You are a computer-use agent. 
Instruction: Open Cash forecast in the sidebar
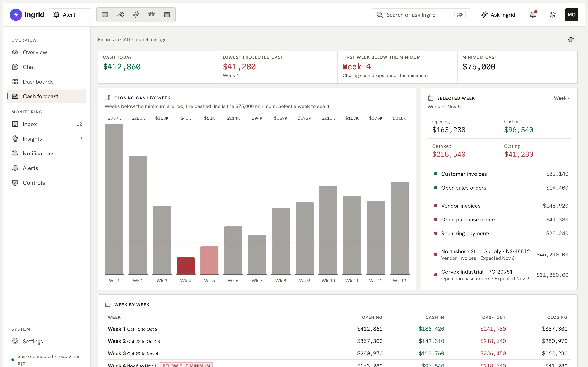pos(47,96)
